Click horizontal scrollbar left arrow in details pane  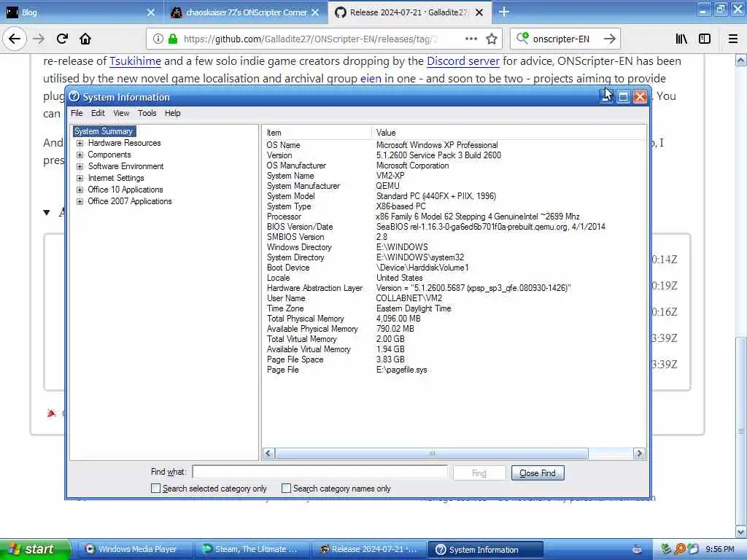tap(268, 454)
